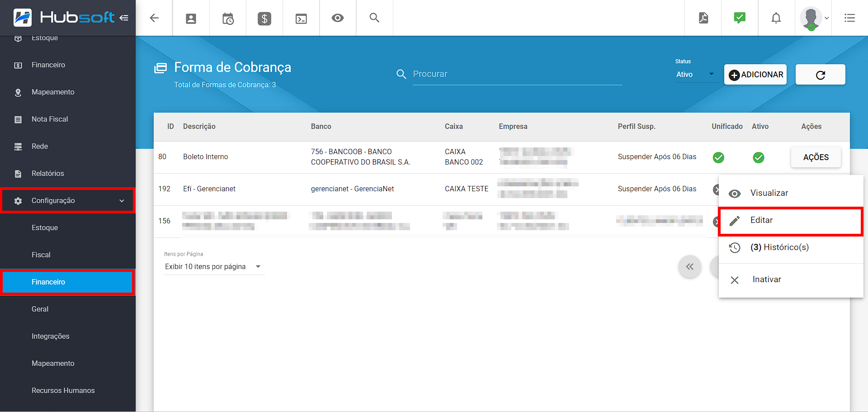Toggle Unificado checkmark for Boleto Interno

(718, 157)
